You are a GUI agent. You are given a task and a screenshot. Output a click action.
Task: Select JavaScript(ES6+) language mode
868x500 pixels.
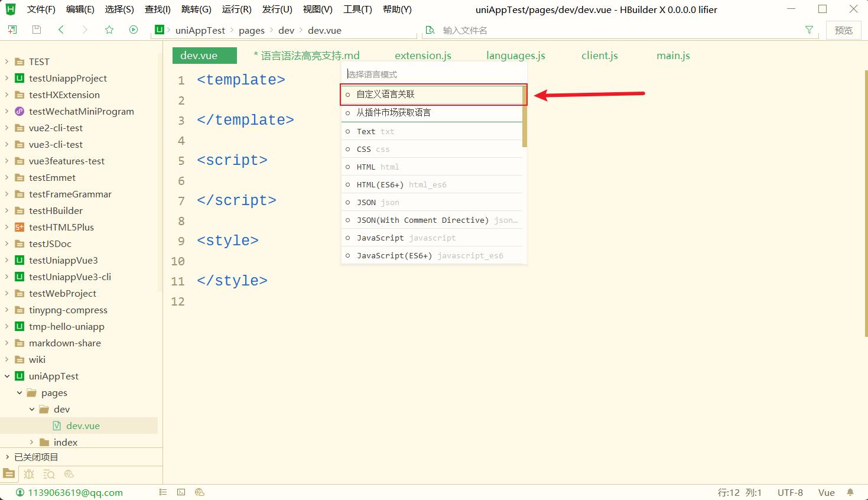[432, 255]
